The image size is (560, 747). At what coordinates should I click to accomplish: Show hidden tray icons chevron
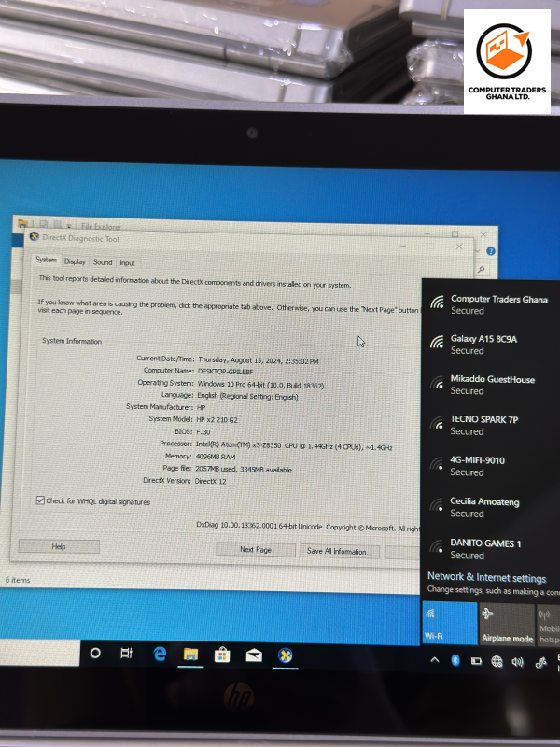(435, 660)
